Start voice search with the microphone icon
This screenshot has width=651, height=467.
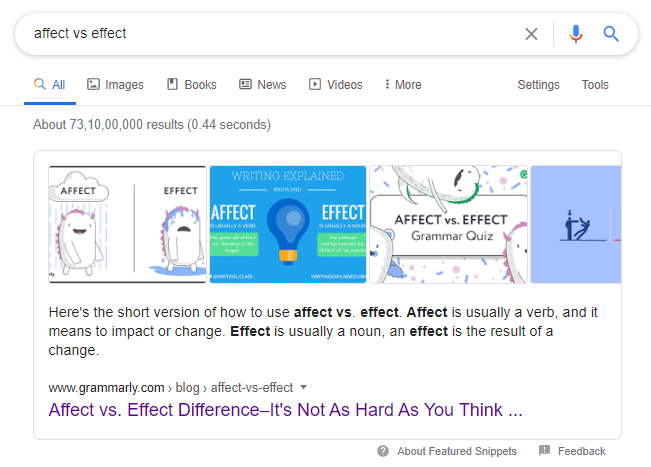(575, 34)
